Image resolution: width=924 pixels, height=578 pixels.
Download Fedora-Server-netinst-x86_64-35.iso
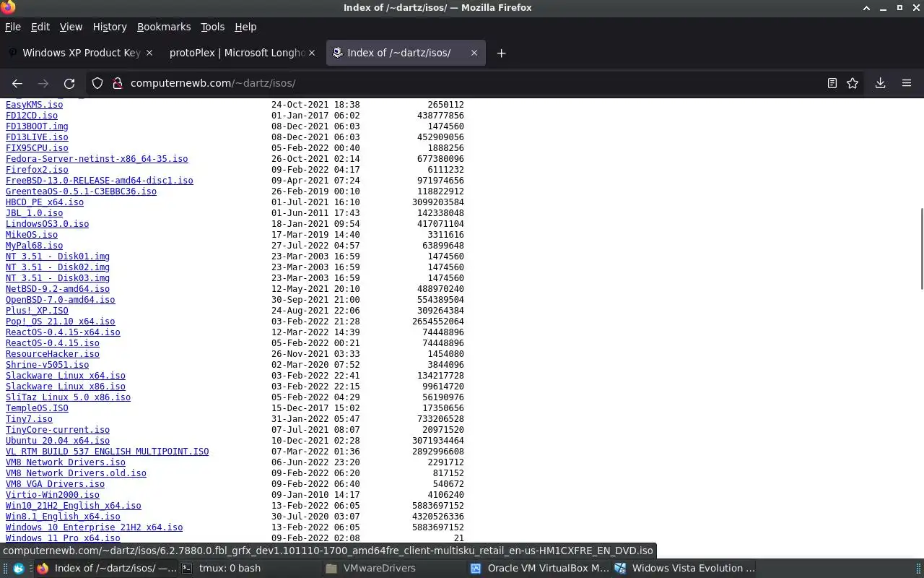[97, 159]
